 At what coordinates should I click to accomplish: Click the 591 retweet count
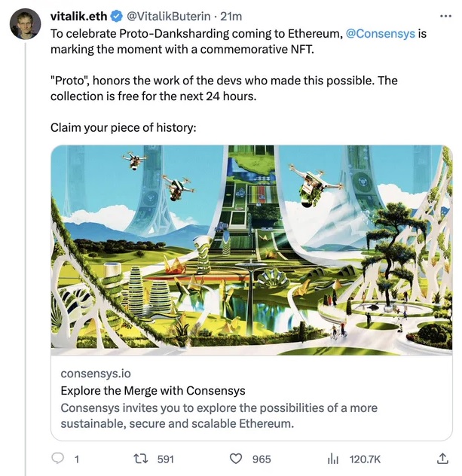165,459
